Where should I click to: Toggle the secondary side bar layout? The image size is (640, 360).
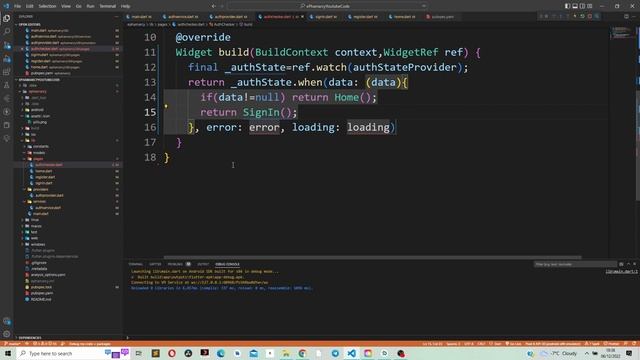pos(582,6)
